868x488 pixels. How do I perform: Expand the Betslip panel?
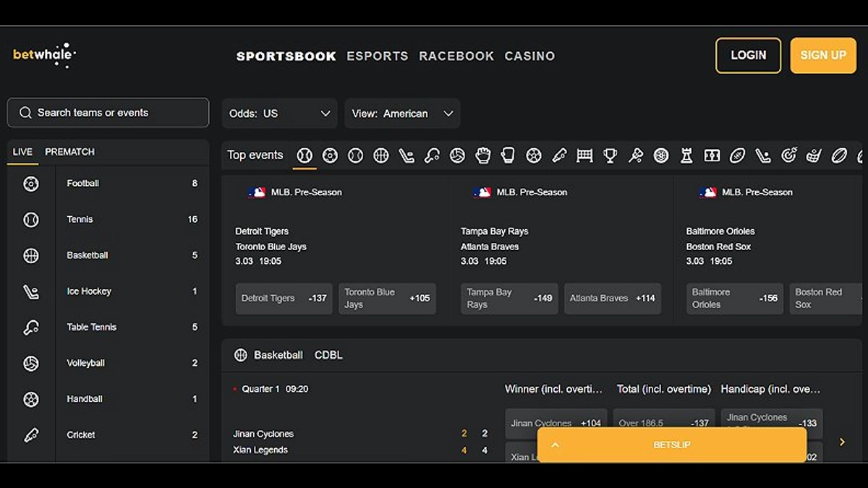(x=671, y=445)
